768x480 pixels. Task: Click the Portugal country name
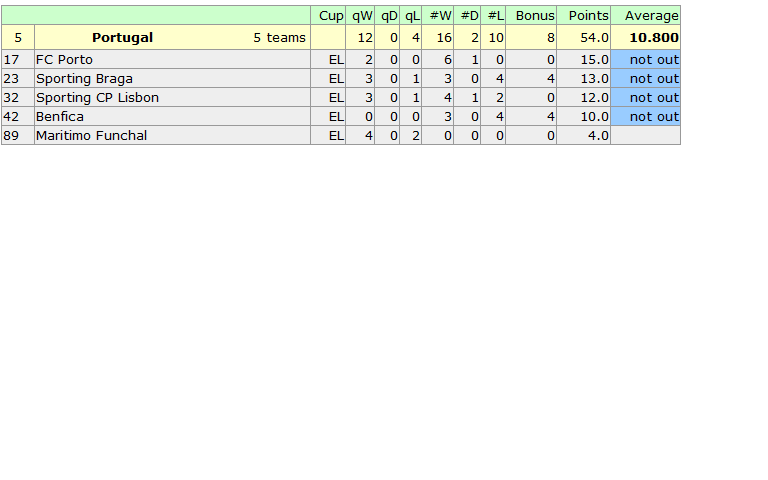122,37
